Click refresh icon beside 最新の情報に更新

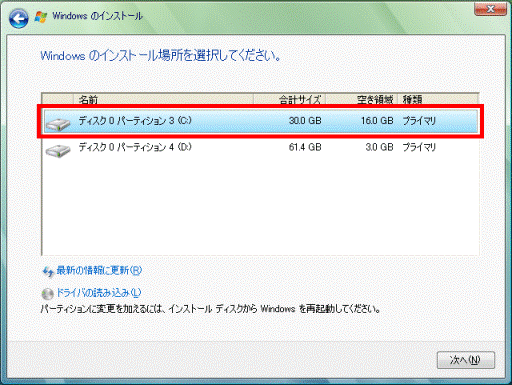(48, 272)
